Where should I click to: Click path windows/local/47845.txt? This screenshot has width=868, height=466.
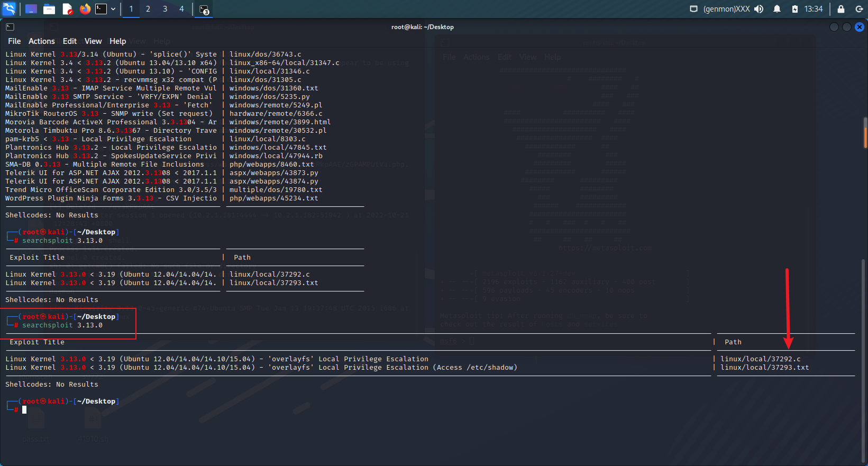click(278, 148)
